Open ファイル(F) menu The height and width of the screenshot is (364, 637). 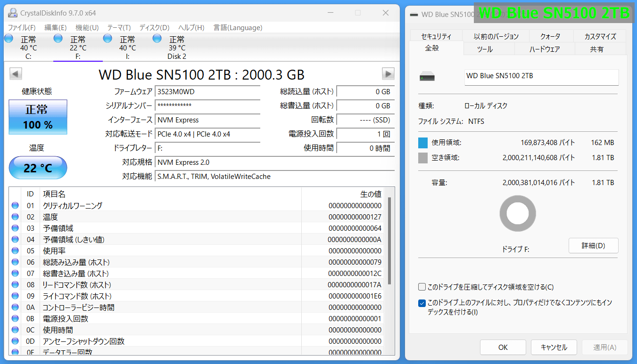(22, 28)
